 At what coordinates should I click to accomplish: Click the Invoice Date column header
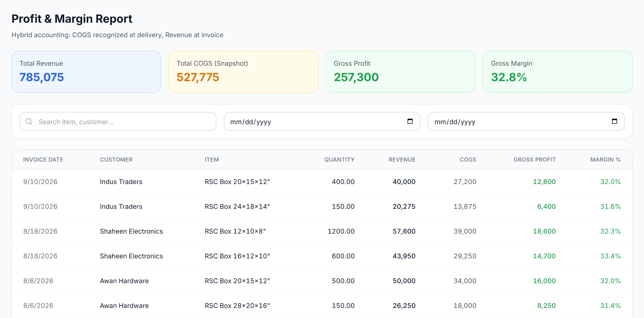click(43, 160)
